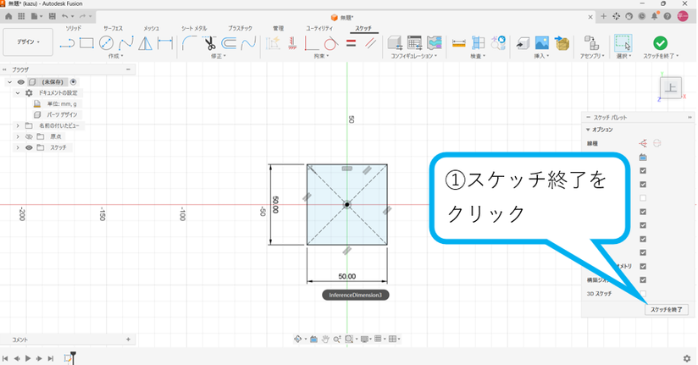Open the Data Panel grid icon
The image size is (698, 365).
21,16
